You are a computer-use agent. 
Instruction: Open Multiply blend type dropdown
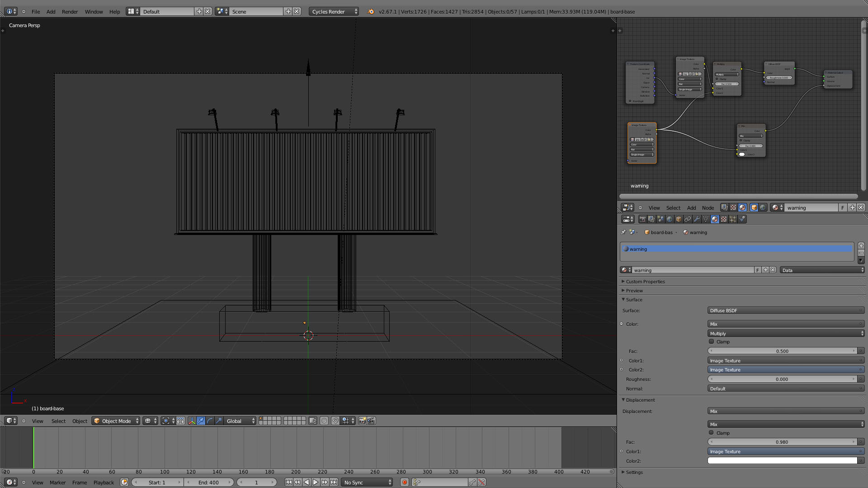pos(786,333)
